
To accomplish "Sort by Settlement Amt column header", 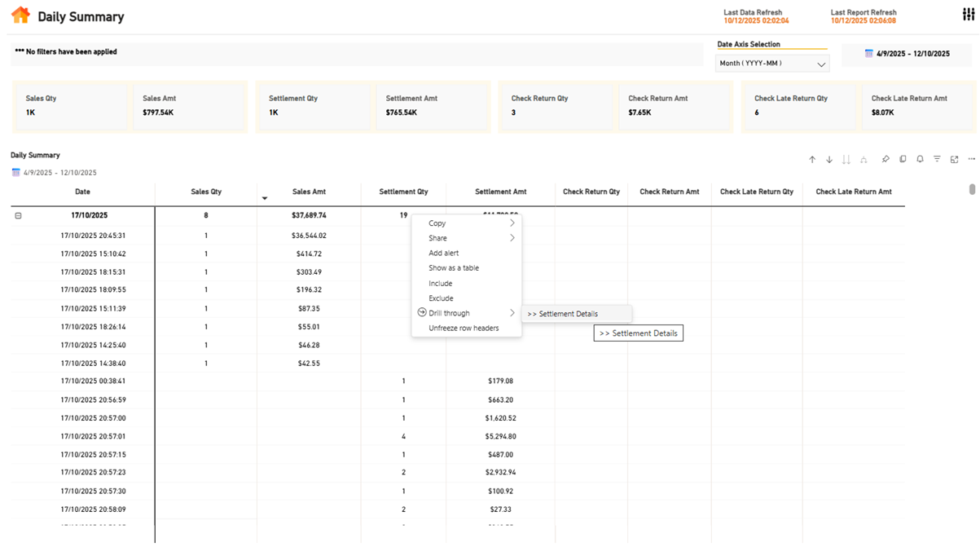I will click(x=500, y=192).
